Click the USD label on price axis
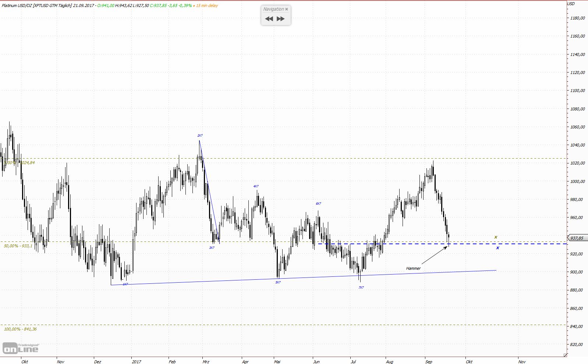The width and height of the screenshot is (588, 364). (571, 4)
